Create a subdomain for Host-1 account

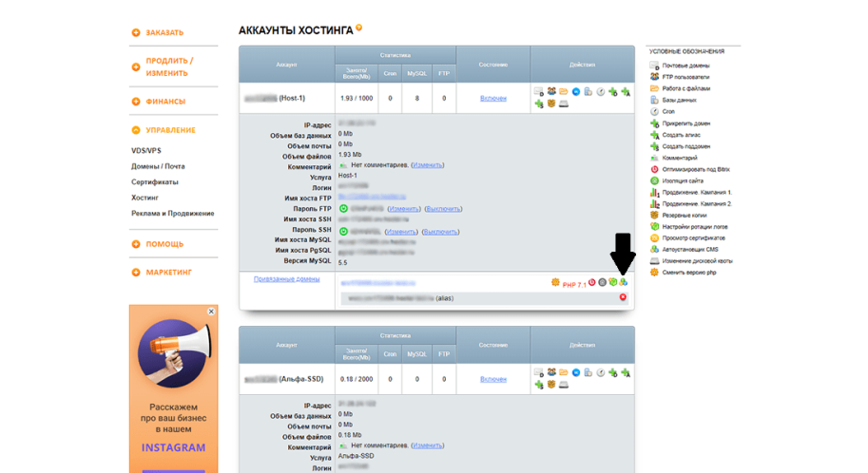pos(539,104)
